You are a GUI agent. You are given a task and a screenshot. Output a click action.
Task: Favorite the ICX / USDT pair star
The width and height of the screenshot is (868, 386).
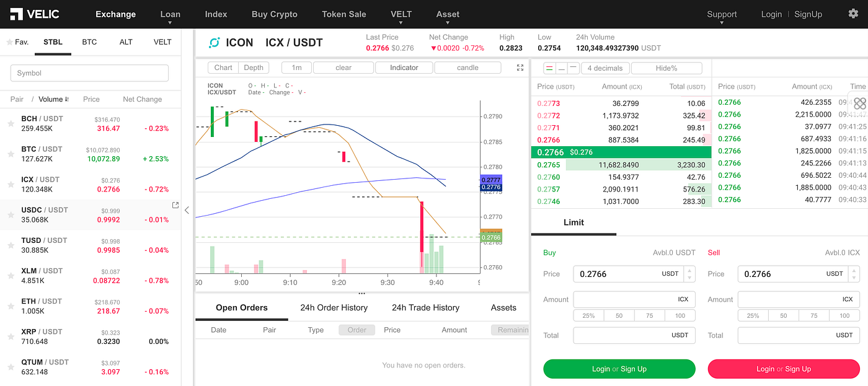pyautogui.click(x=11, y=185)
